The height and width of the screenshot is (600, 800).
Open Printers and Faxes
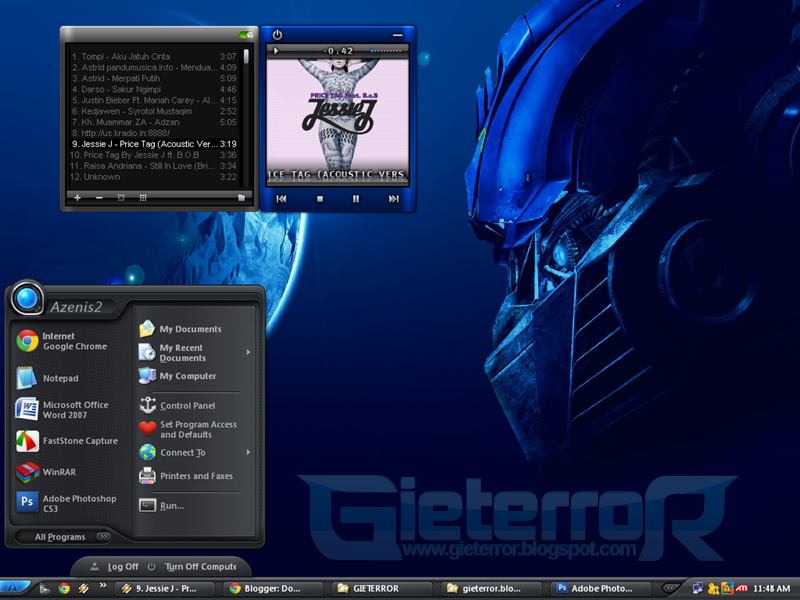pos(195,476)
